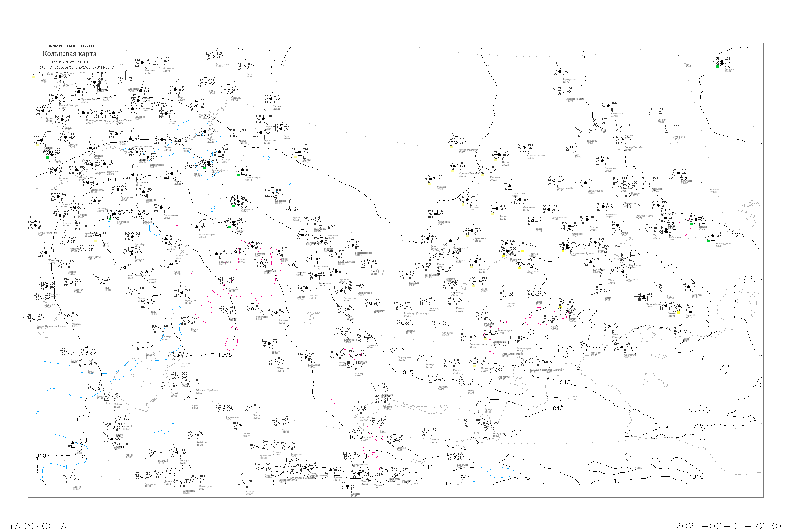
Task: Click the QNNN98 UAOL 052100 header code
Action: [71, 46]
